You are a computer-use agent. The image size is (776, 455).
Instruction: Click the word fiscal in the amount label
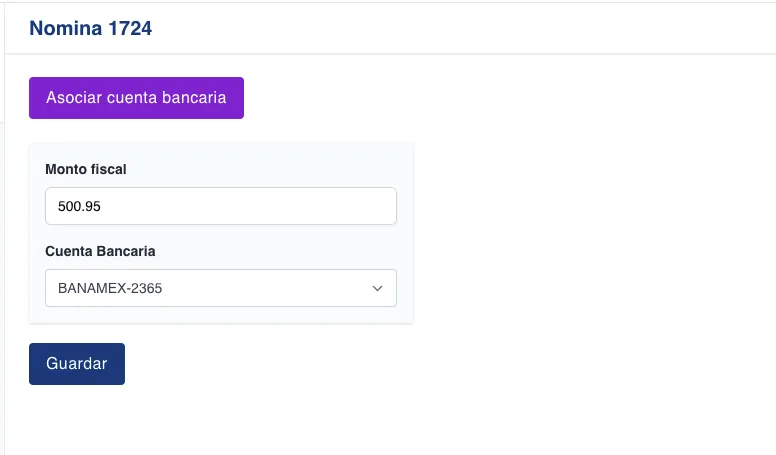tap(108, 169)
